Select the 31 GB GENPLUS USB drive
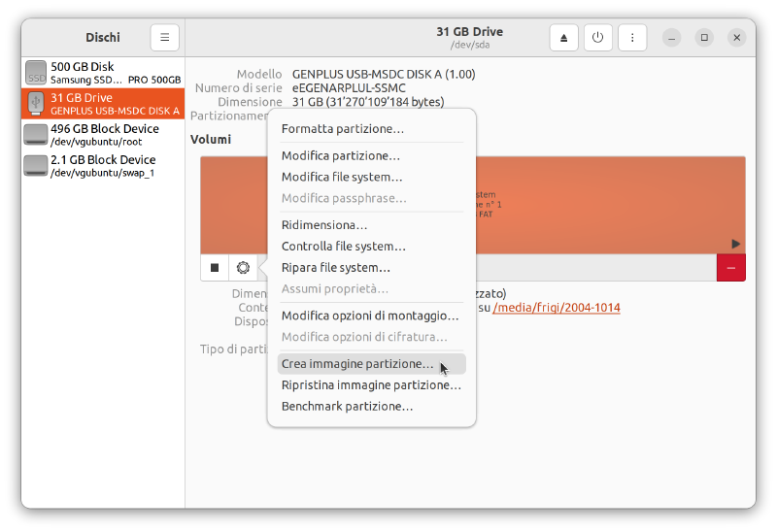 coord(103,104)
